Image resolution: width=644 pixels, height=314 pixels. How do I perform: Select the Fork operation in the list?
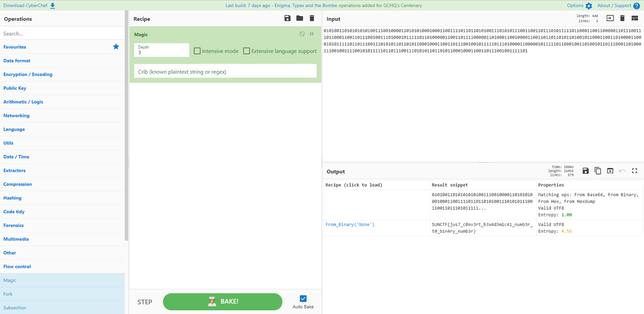(62, 294)
